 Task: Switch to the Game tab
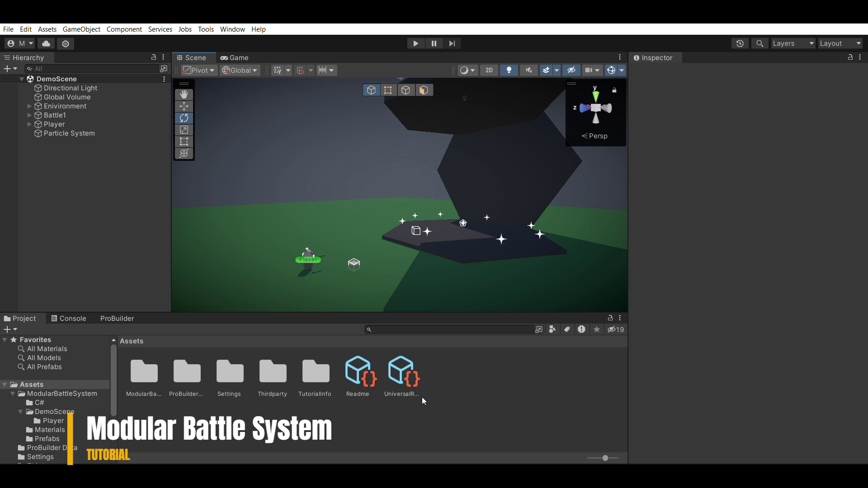[x=234, y=57]
